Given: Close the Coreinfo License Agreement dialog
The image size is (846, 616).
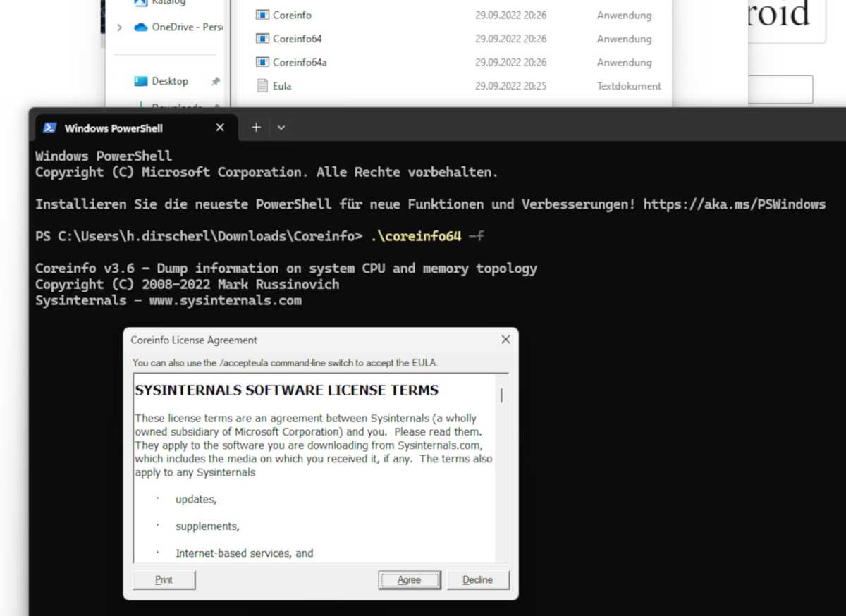Looking at the screenshot, I should [505, 340].
